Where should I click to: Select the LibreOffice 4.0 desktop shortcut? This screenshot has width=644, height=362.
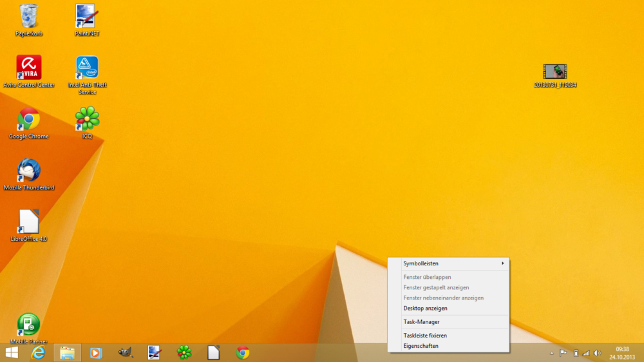[x=29, y=225]
